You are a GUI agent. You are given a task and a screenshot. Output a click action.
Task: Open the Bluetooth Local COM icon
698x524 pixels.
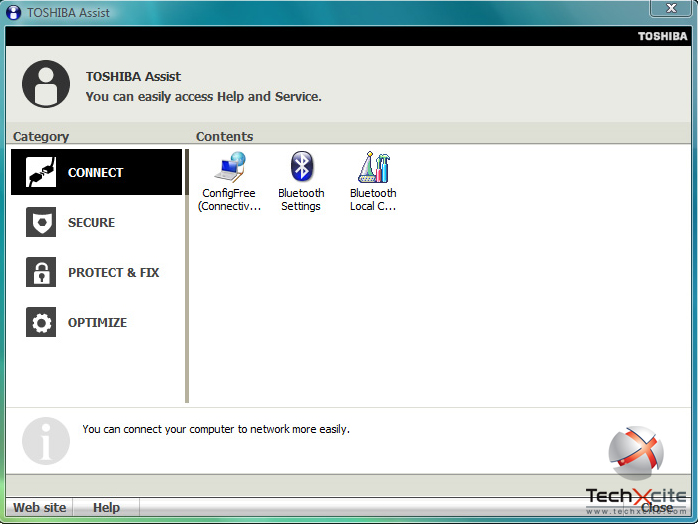coord(373,182)
